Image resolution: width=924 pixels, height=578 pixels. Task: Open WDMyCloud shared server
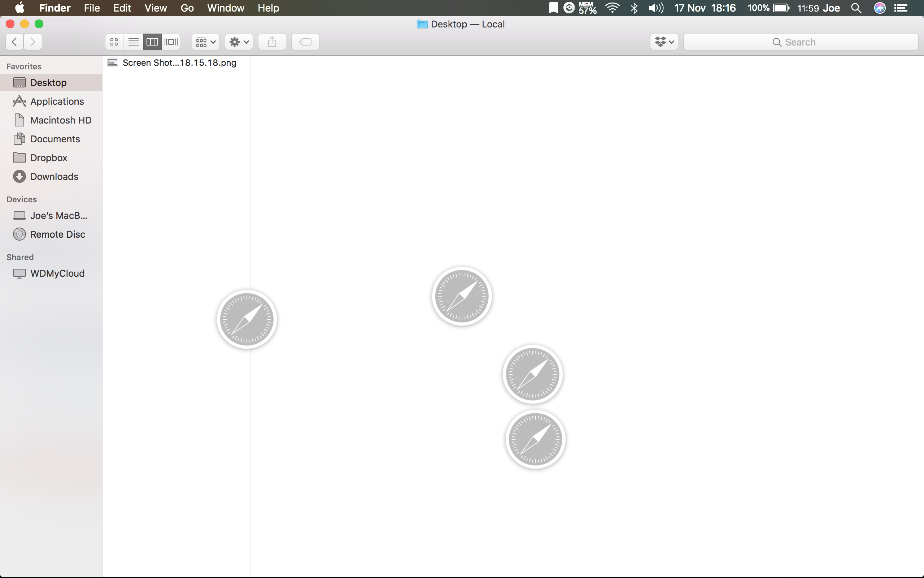[x=51, y=273]
